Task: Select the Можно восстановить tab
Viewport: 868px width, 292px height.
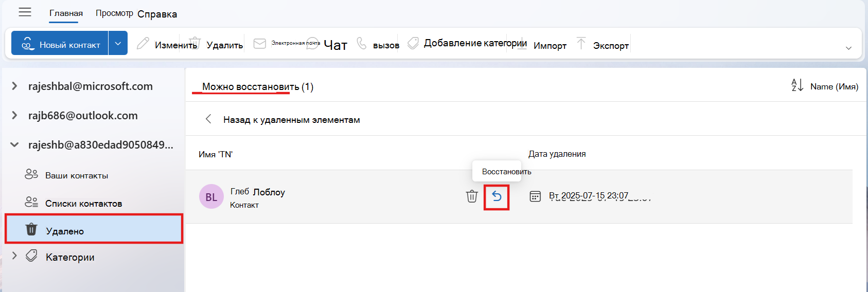Action: coord(257,86)
